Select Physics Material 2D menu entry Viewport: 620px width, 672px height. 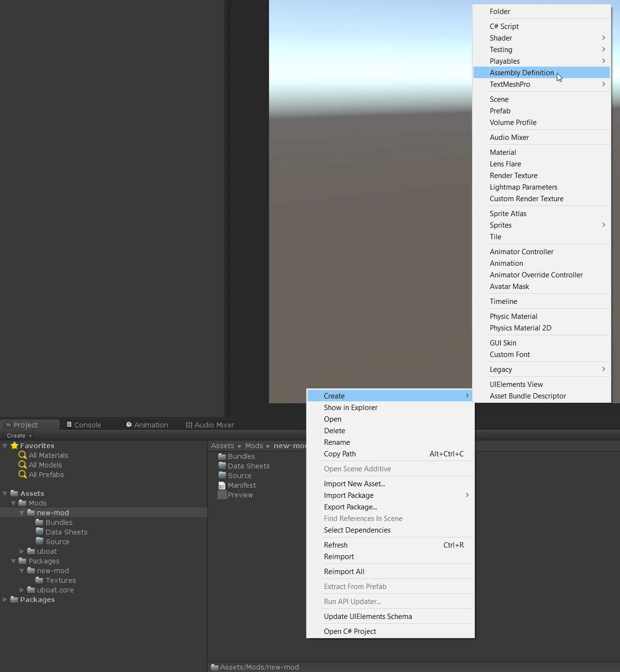541,328
